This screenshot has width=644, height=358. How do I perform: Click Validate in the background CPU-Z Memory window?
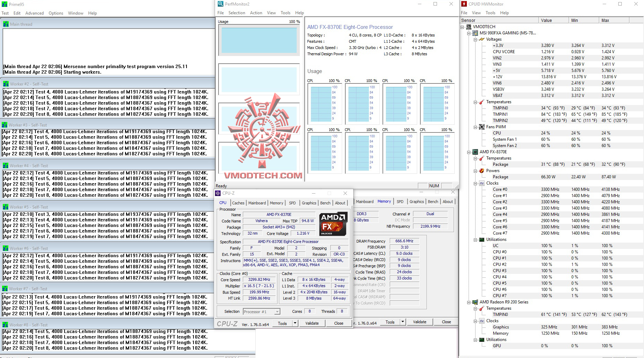pyautogui.click(x=420, y=322)
